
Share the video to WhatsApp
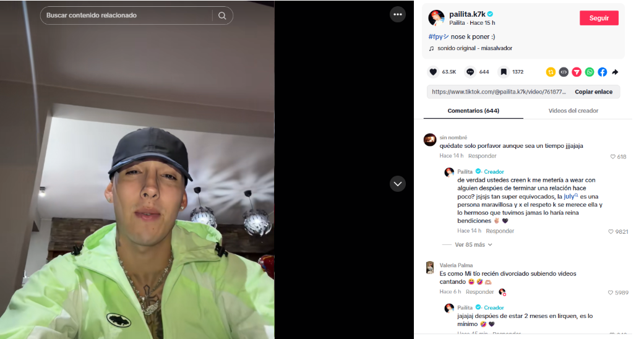click(590, 72)
